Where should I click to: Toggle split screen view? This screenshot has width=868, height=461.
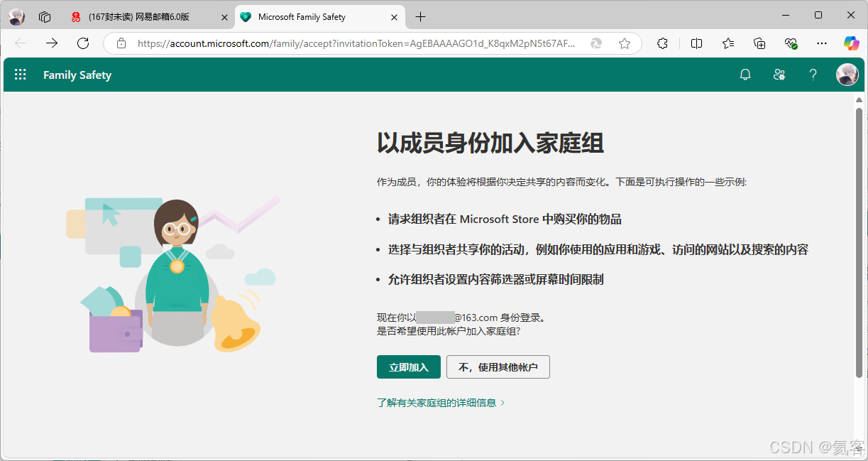[697, 43]
